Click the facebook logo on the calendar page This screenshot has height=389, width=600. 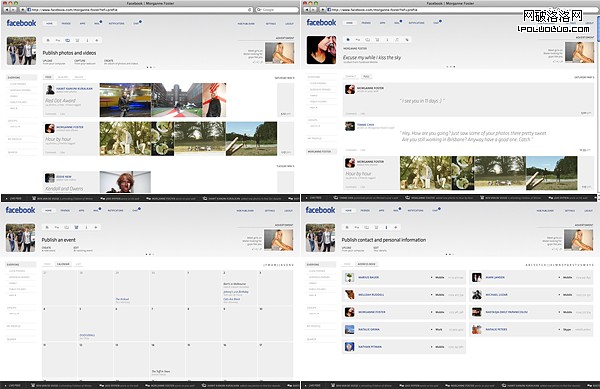coord(20,210)
